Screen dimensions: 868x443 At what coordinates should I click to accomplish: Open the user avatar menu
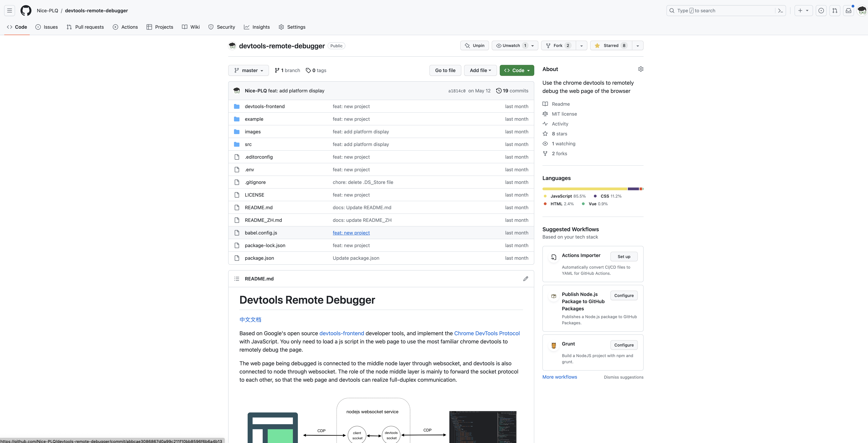click(x=862, y=10)
